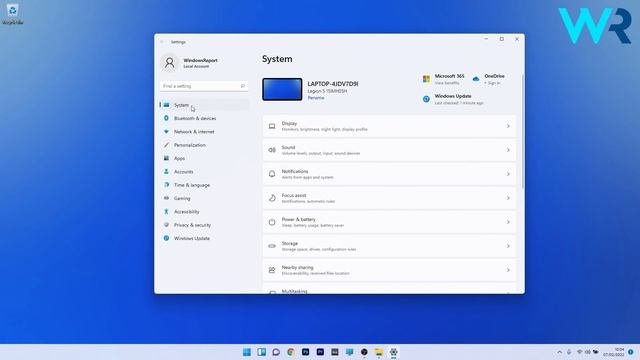Expand the Sound row chevron

point(508,150)
